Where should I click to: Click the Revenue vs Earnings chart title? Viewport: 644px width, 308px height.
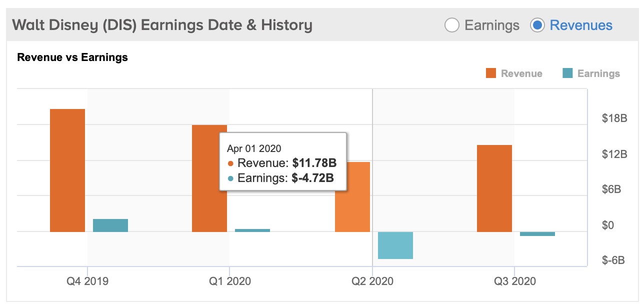coord(72,57)
